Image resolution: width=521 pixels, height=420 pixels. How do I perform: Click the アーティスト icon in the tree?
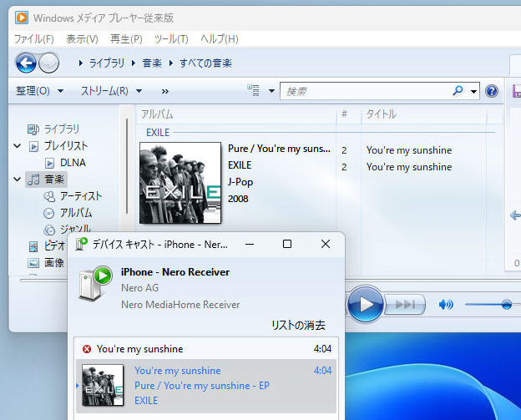[49, 196]
